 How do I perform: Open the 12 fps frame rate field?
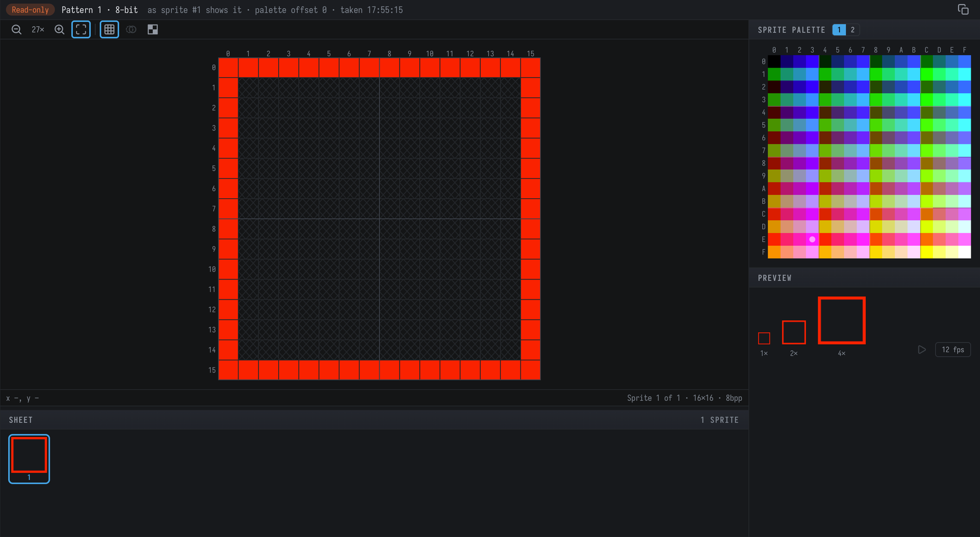coord(953,350)
